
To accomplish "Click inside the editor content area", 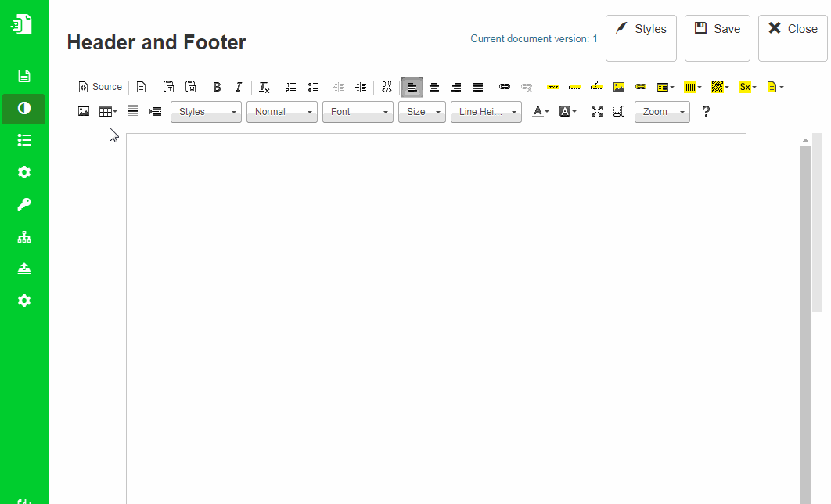I will point(436,313).
